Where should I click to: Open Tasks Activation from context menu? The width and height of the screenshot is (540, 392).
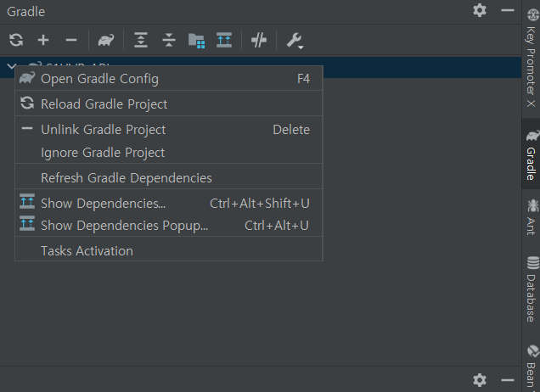pyautogui.click(x=169, y=250)
